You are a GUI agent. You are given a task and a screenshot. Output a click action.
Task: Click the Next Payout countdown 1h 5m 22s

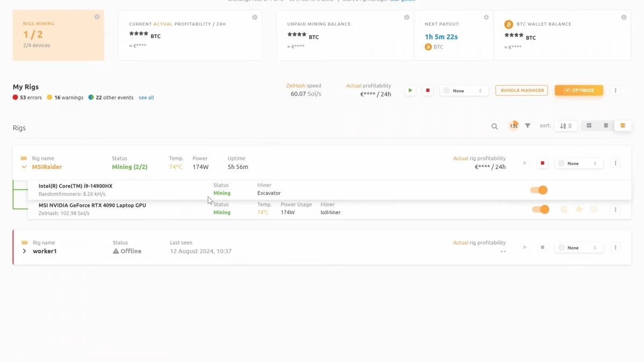click(441, 37)
